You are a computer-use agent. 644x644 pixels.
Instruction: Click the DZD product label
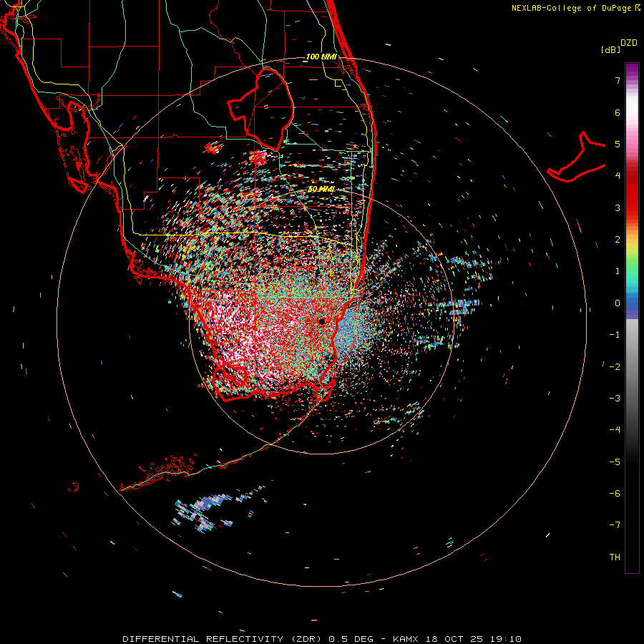pos(629,43)
